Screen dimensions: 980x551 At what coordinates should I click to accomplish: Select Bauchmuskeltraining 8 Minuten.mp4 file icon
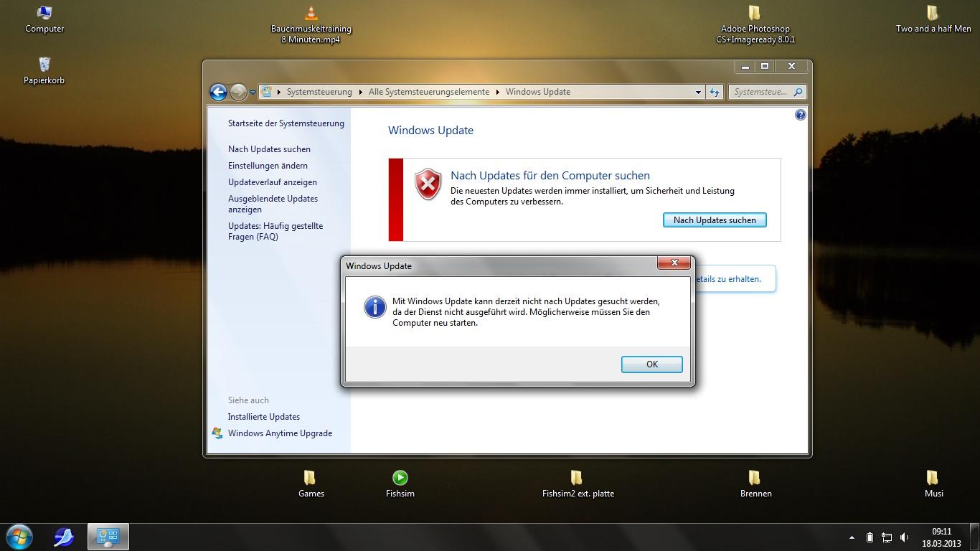311,24
